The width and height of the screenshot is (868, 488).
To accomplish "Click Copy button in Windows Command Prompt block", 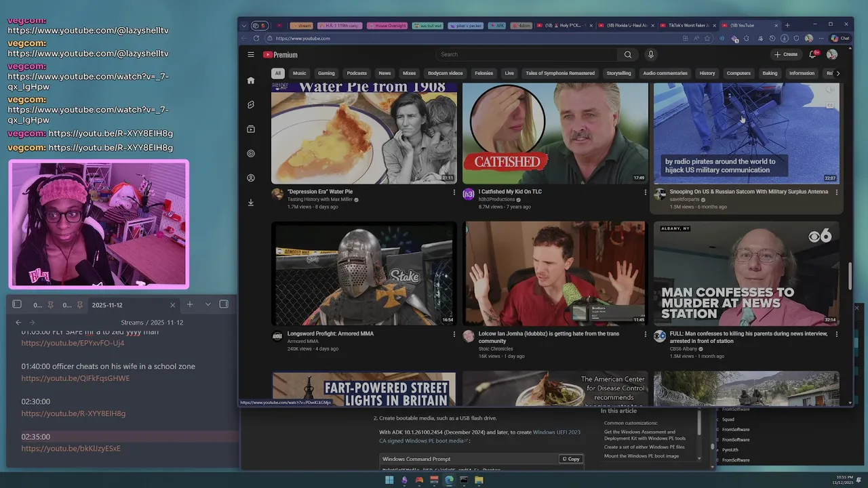I will [570, 459].
